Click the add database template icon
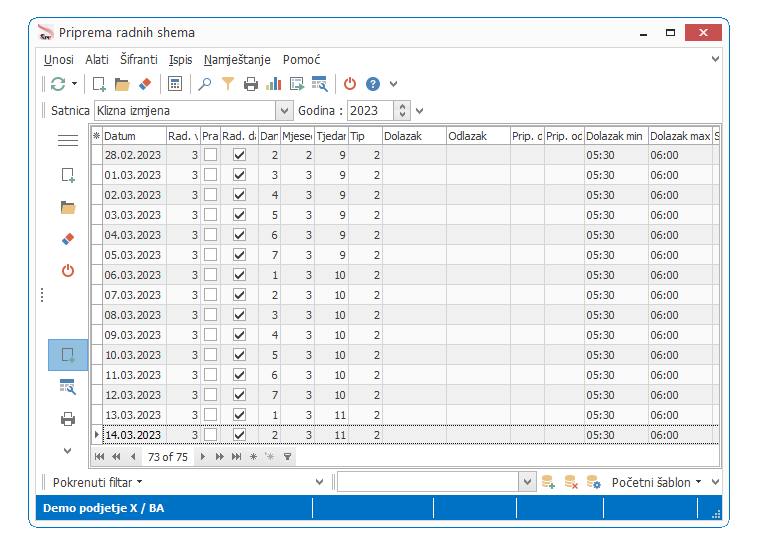The width and height of the screenshot is (769, 555). (548, 482)
